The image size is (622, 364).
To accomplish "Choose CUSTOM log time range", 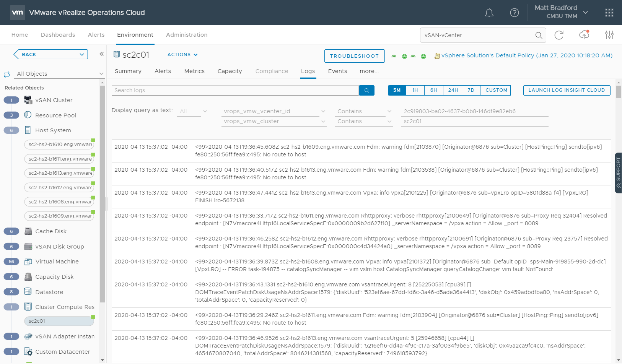I will pyautogui.click(x=496, y=90).
